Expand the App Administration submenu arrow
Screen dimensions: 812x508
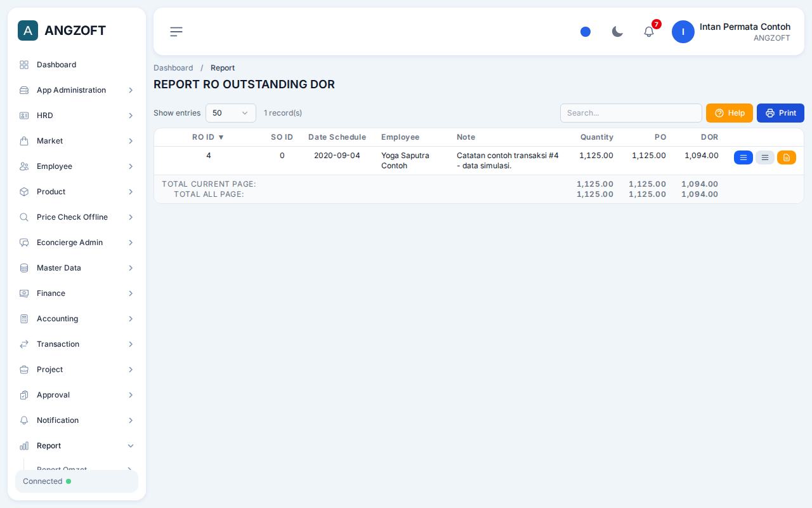(x=131, y=90)
